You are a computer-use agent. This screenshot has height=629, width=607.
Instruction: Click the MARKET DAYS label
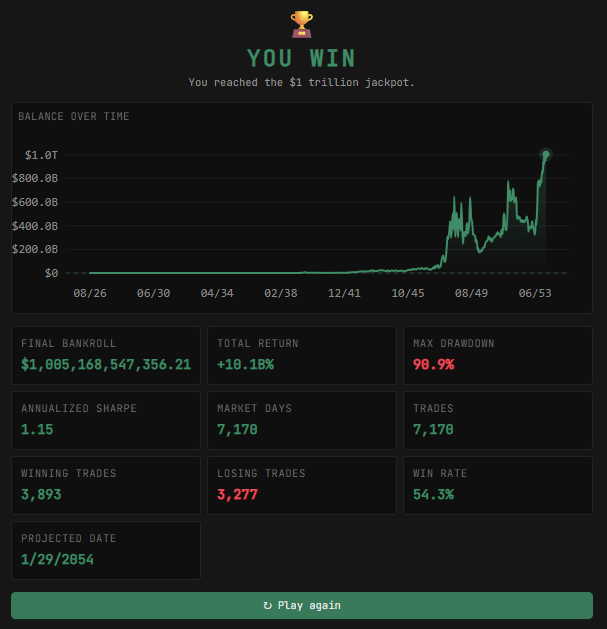pyautogui.click(x=254, y=408)
